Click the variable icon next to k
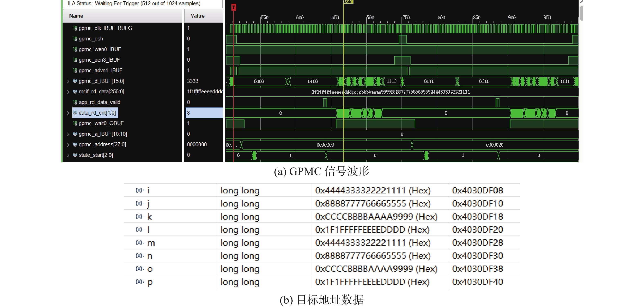 [x=140, y=216]
